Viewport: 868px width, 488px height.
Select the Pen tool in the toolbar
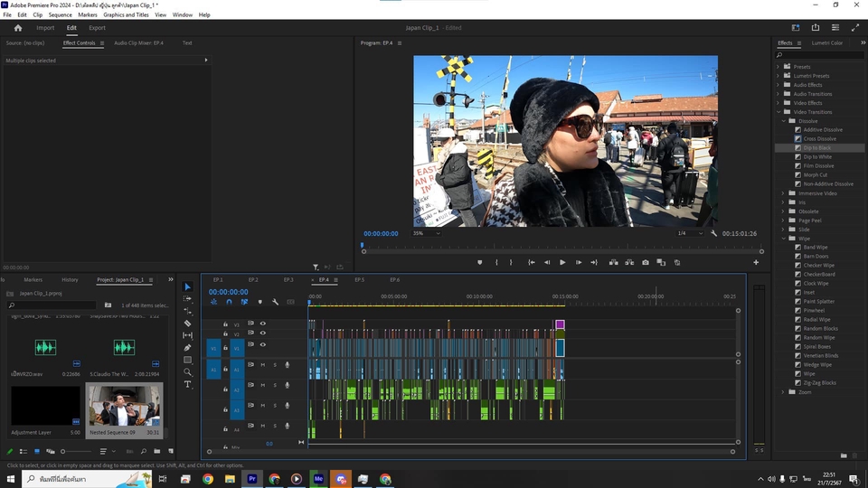tap(187, 347)
